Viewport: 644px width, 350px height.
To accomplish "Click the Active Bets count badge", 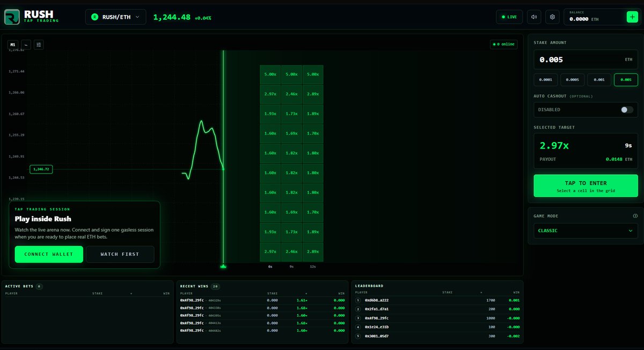I will [x=39, y=286].
